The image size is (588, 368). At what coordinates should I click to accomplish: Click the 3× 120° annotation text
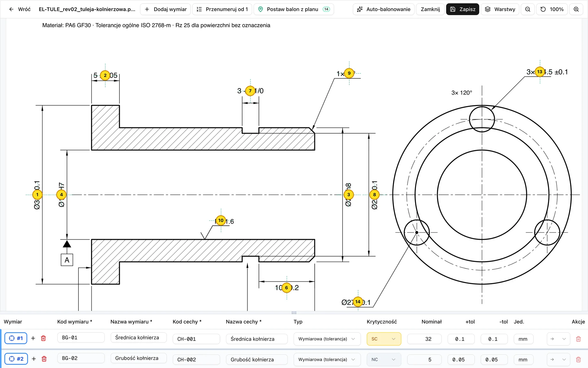coord(462,93)
